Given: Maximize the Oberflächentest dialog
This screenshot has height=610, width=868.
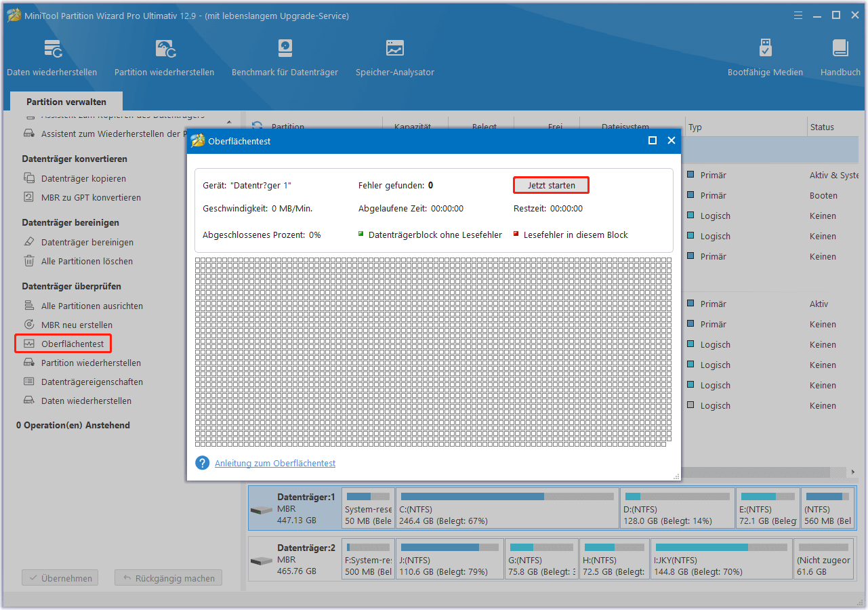Looking at the screenshot, I should pyautogui.click(x=653, y=140).
